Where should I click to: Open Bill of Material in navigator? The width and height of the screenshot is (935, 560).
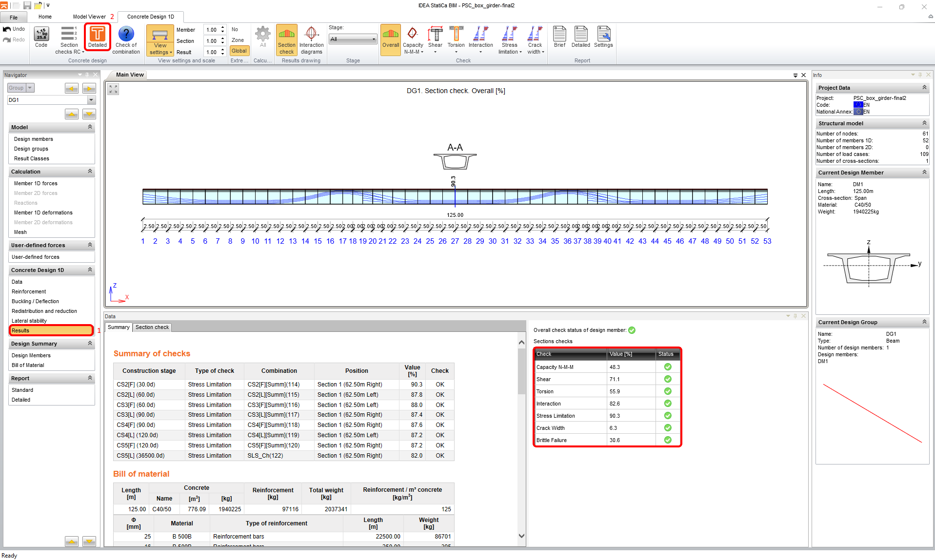[28, 365]
